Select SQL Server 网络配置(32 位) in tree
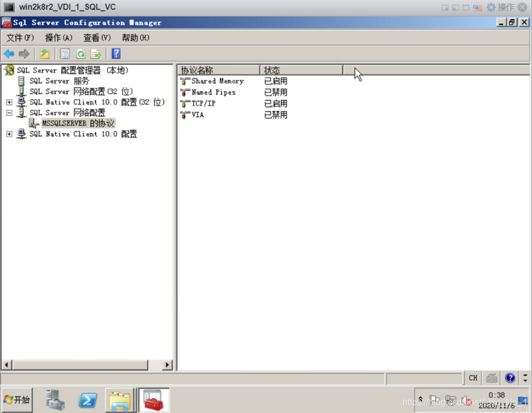This screenshot has width=532, height=413. [x=81, y=92]
